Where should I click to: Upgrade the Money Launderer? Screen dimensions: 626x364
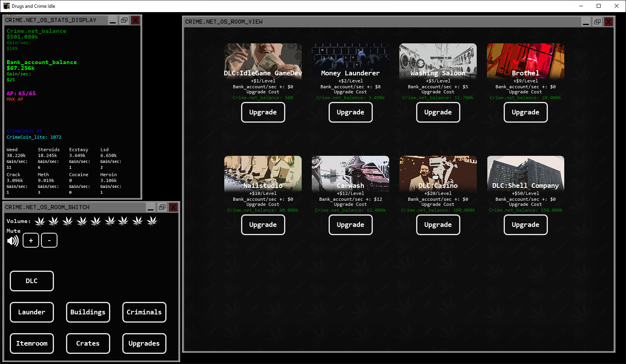350,112
